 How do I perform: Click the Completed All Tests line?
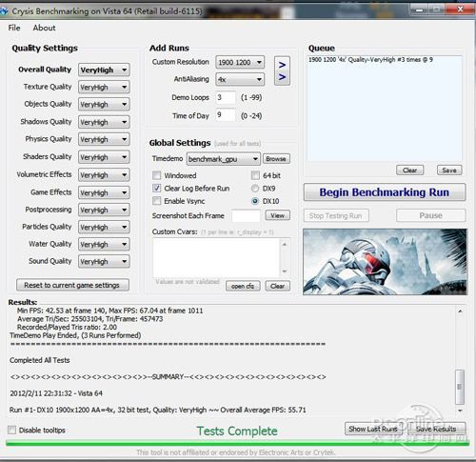coord(40,360)
